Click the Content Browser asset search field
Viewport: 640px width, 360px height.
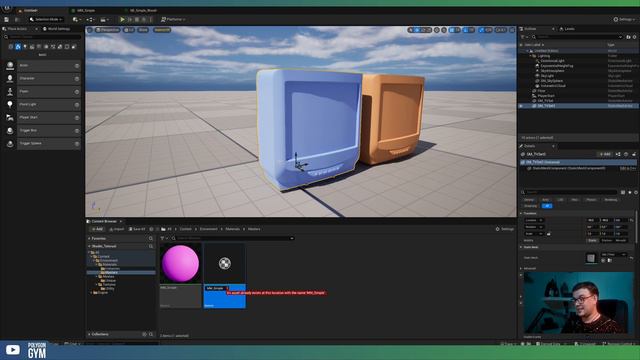(233, 238)
